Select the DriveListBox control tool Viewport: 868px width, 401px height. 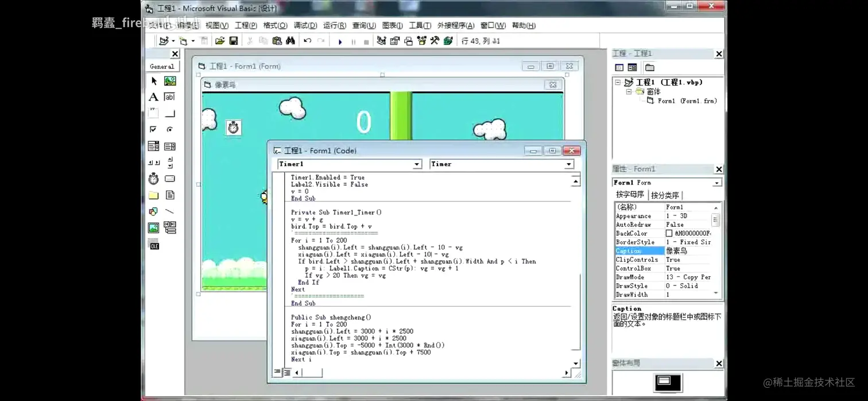click(170, 179)
